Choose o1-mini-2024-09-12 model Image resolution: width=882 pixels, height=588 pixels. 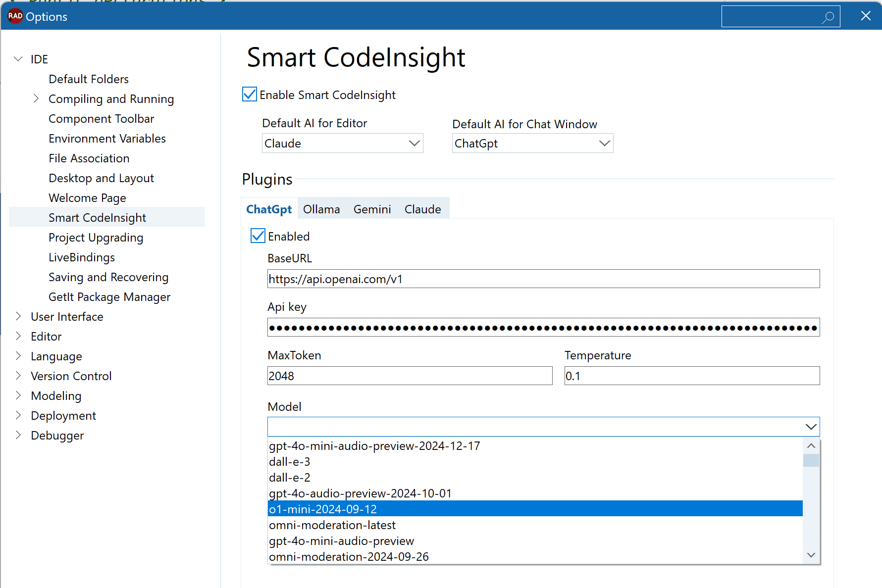(x=535, y=509)
